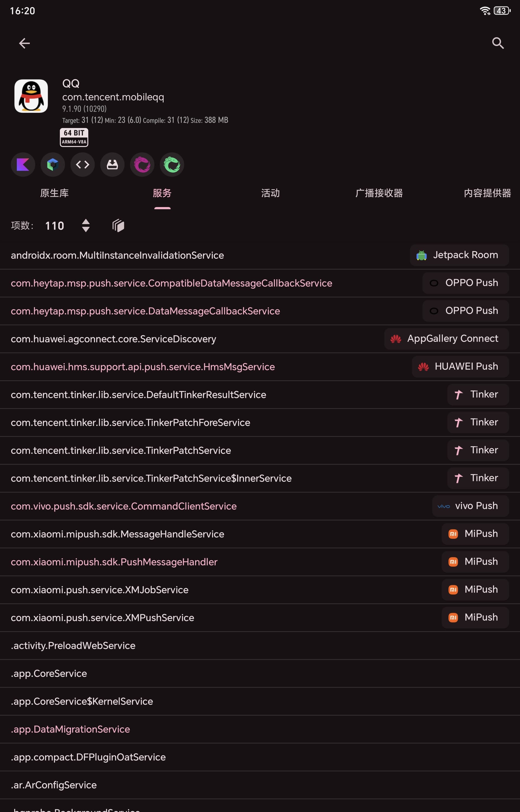Select com.huawei.agconnect.core.ServiceDiscovery
520x812 pixels.
click(x=260, y=339)
